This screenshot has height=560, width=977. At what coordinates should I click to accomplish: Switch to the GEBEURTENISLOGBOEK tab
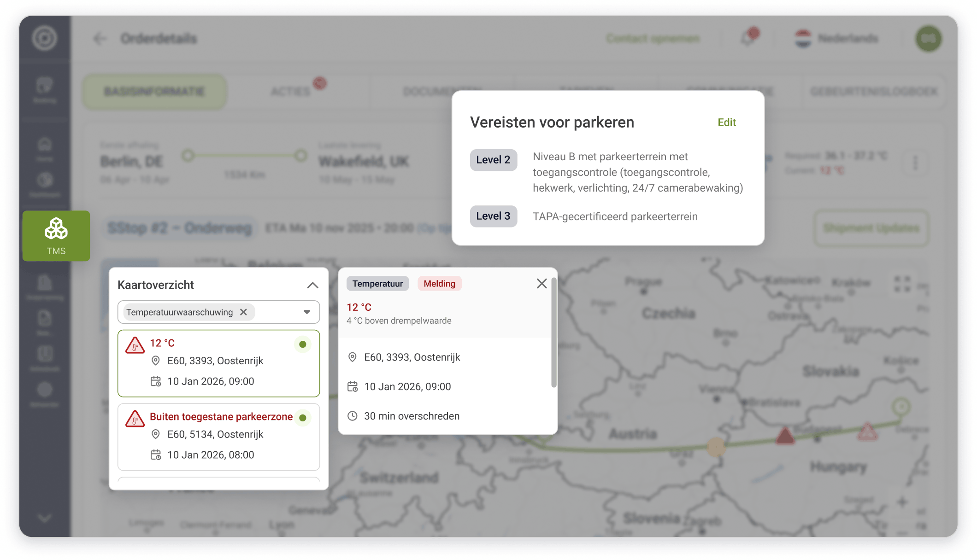tap(874, 92)
